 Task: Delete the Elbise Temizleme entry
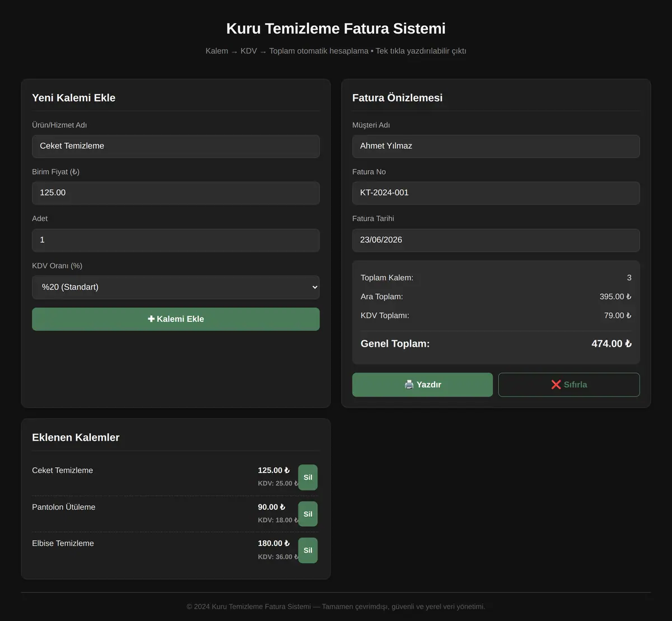click(x=307, y=550)
